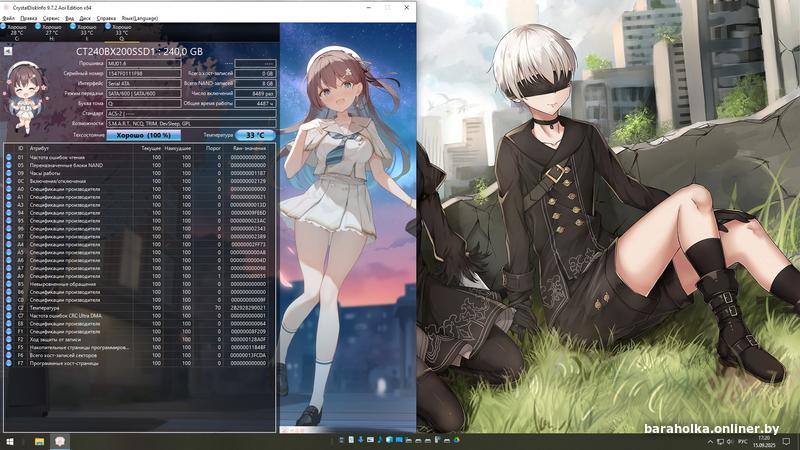
Task: Select the I: drive status tab
Action: pos(85,32)
